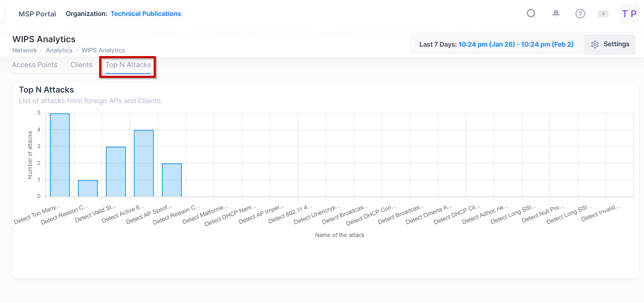Click the Detect Too Many bar in chart
The height and width of the screenshot is (303, 644).
[60, 155]
